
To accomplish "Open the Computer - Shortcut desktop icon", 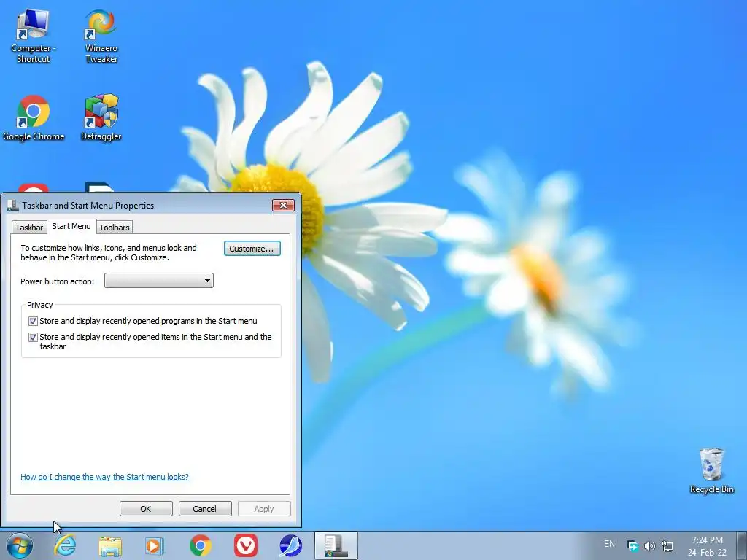I will 33,36.
